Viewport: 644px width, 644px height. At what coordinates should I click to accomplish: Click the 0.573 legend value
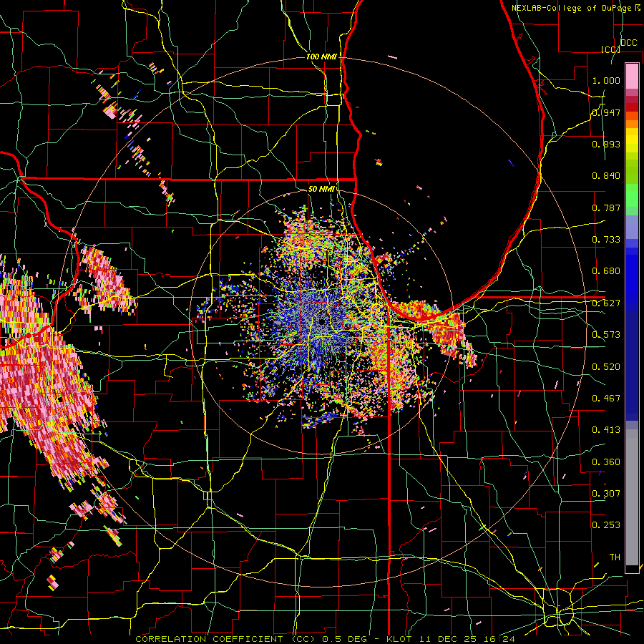[x=606, y=335]
